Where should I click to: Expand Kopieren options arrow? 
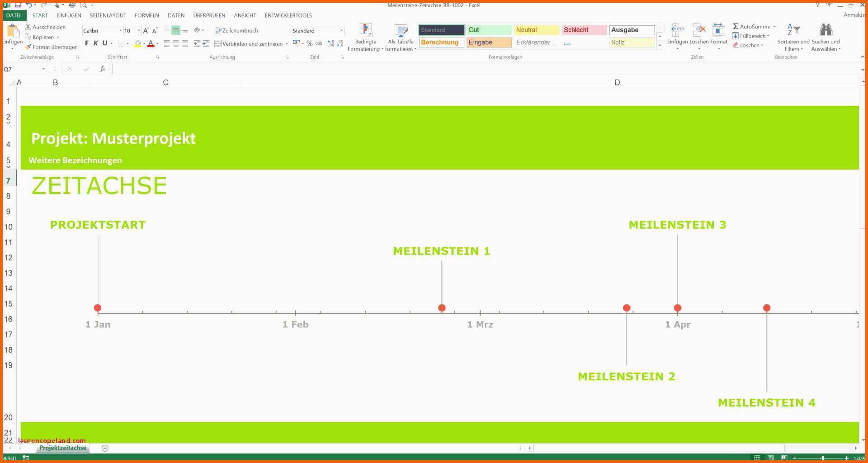point(58,37)
